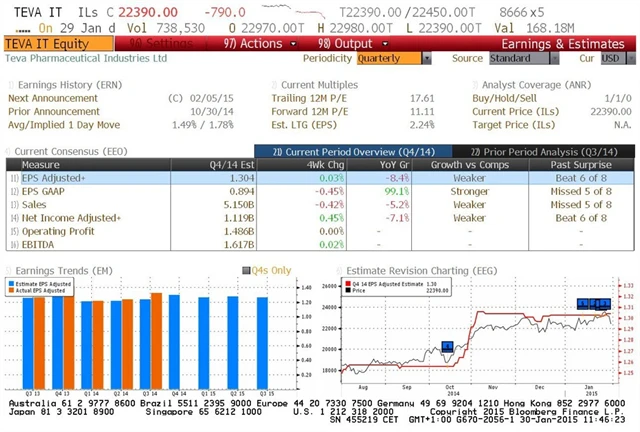Click the October event marker on the chart

(x=447, y=346)
